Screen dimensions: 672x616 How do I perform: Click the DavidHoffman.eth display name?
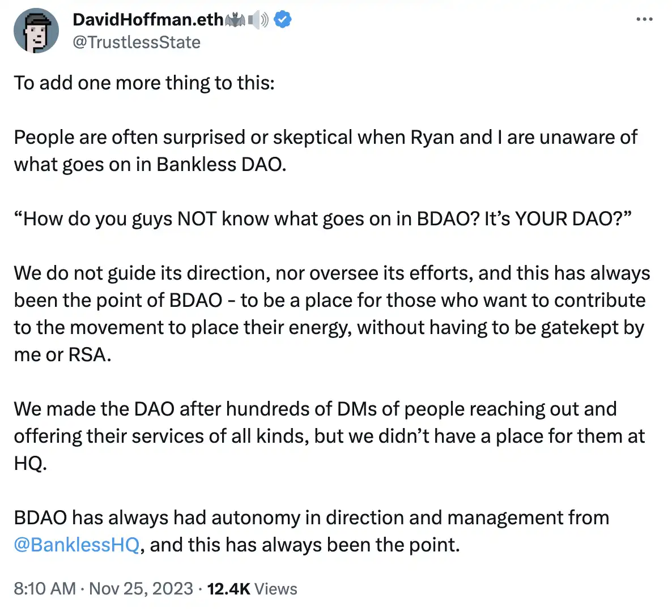148,20
